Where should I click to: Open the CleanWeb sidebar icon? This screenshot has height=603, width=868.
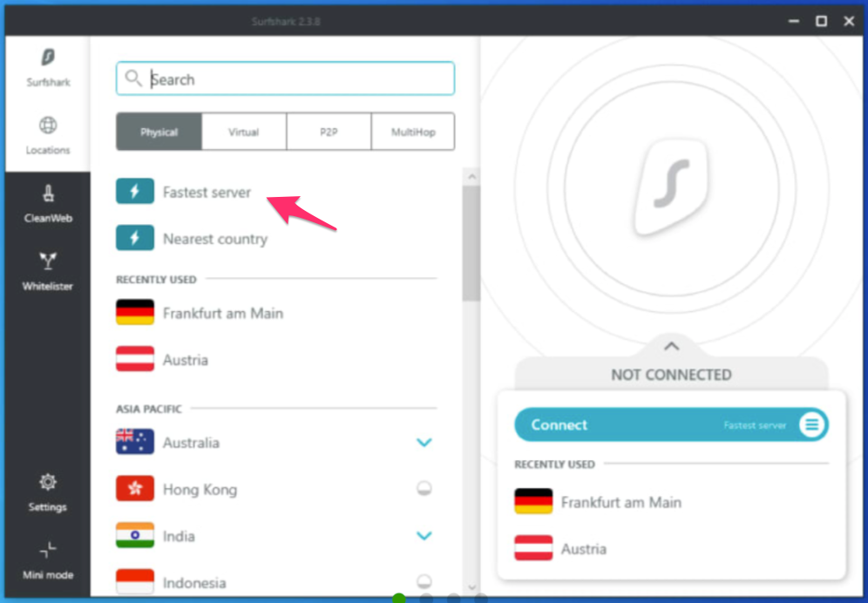pos(47,195)
